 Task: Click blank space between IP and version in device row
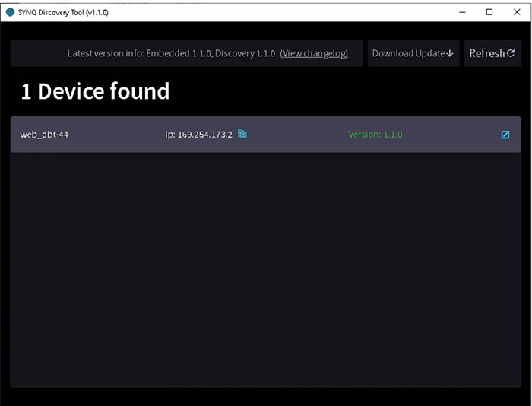pyautogui.click(x=296, y=135)
